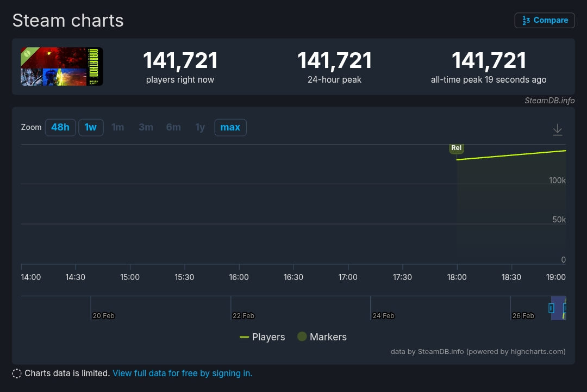Screen dimensions: 587x392
Task: Click the Rel release marker on chart
Action: [457, 148]
